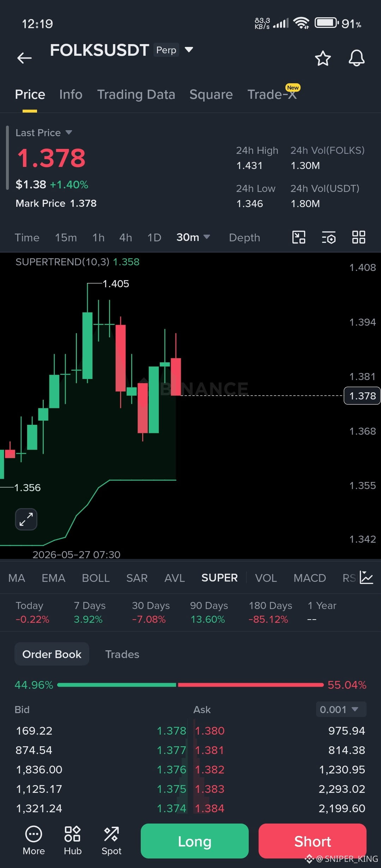Image resolution: width=381 pixels, height=868 pixels.
Task: Select the 1D chart interval
Action: (154, 237)
